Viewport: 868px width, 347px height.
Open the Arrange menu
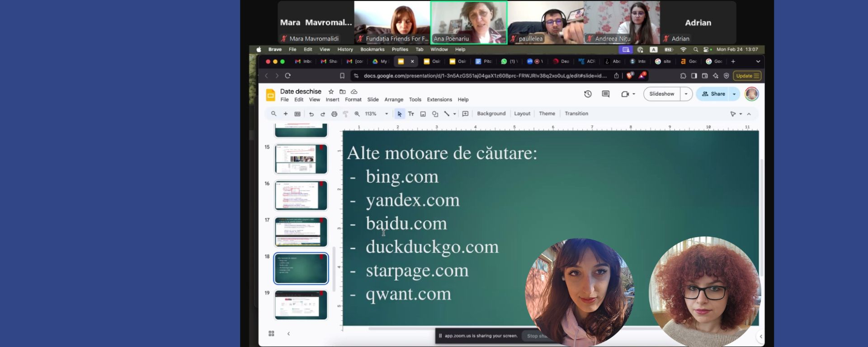pos(393,99)
